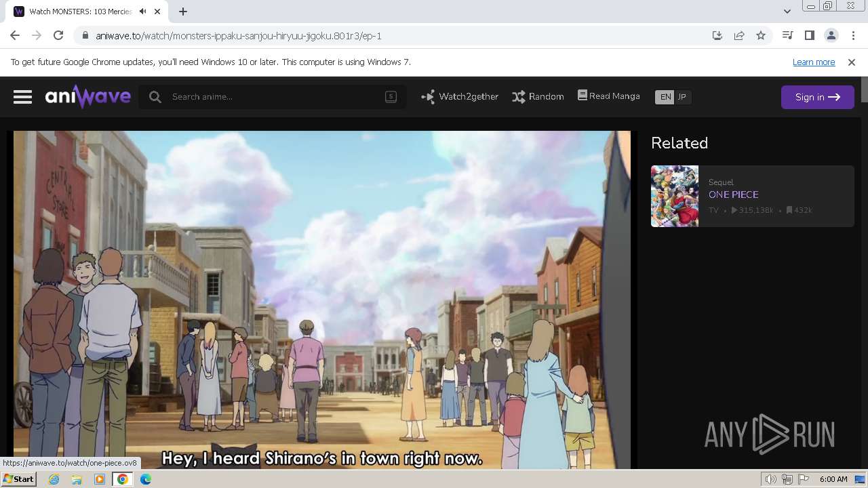Reload the aniwave page
This screenshot has height=488, width=868.
pyautogui.click(x=58, y=36)
